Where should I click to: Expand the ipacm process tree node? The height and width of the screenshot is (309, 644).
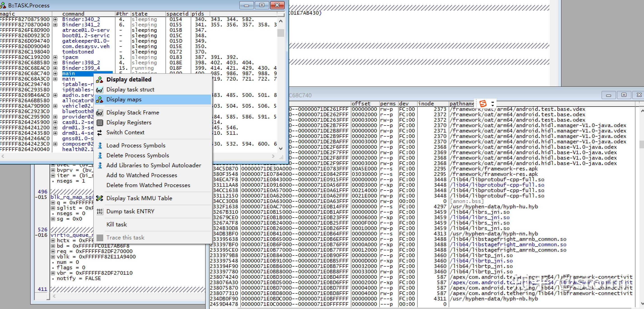click(55, 57)
